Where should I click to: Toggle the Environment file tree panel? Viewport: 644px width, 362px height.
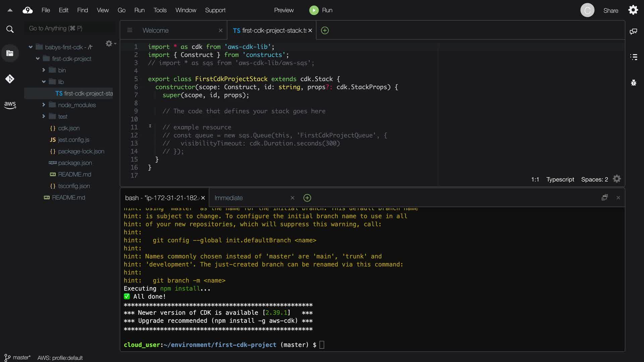pos(10,53)
